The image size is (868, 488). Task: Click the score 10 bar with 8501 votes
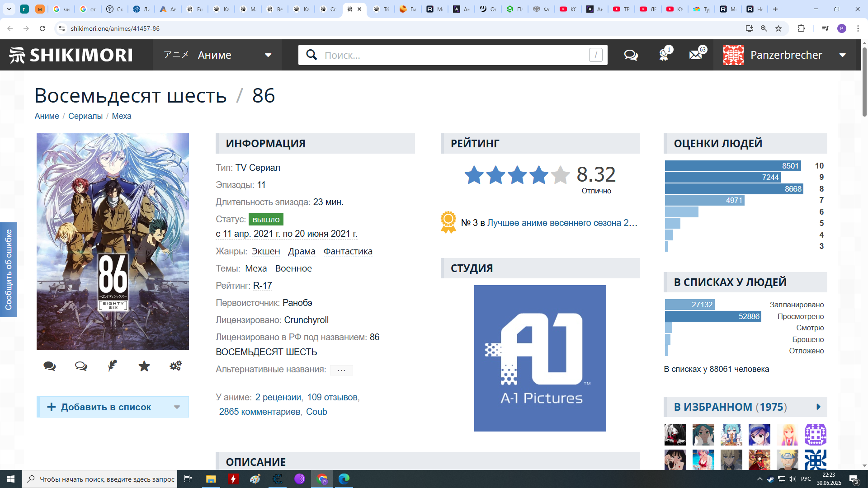point(733,166)
